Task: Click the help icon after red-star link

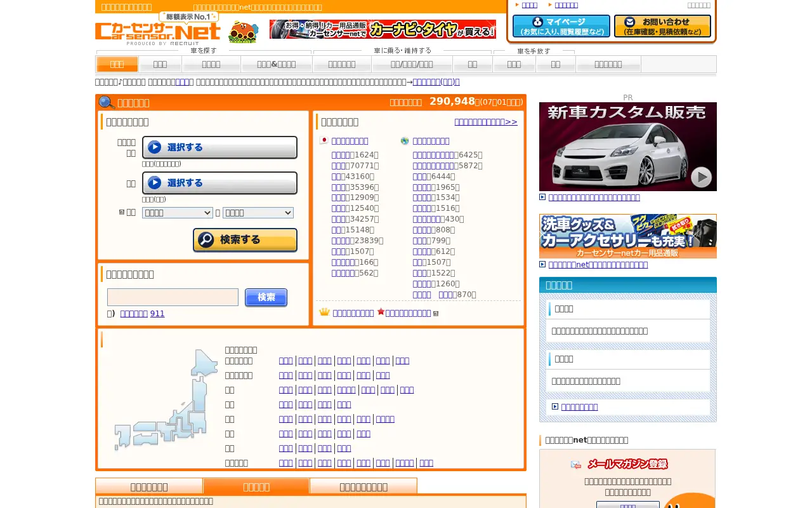Action: coord(436,313)
